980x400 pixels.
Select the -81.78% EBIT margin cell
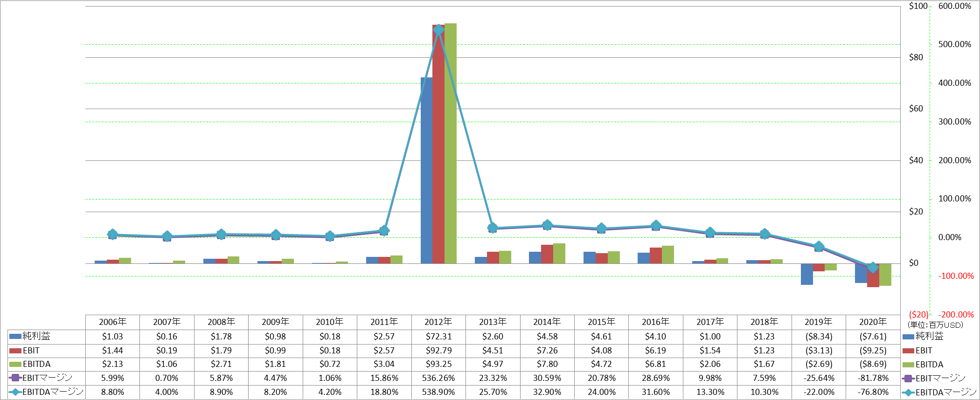pos(873,378)
